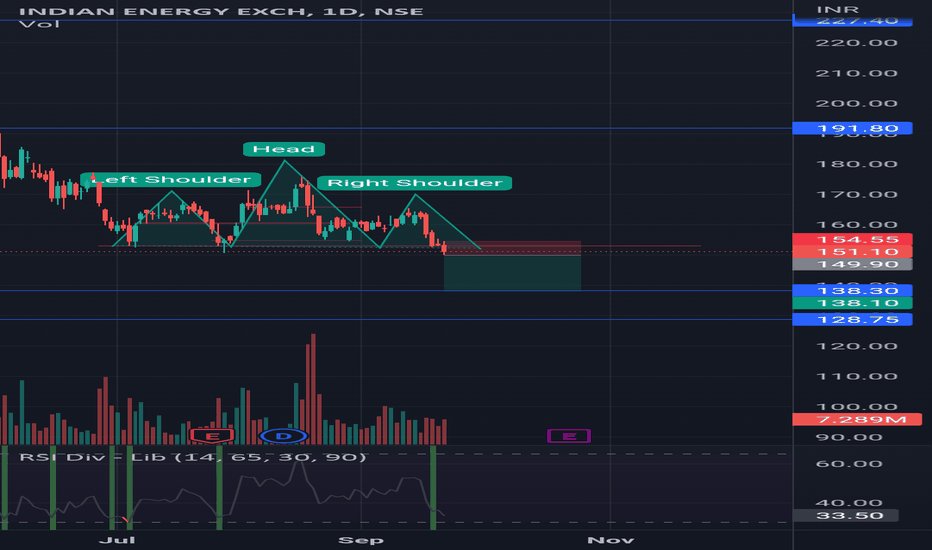932x550 pixels.
Task: Click the red E earnings marker
Action: click(x=212, y=436)
